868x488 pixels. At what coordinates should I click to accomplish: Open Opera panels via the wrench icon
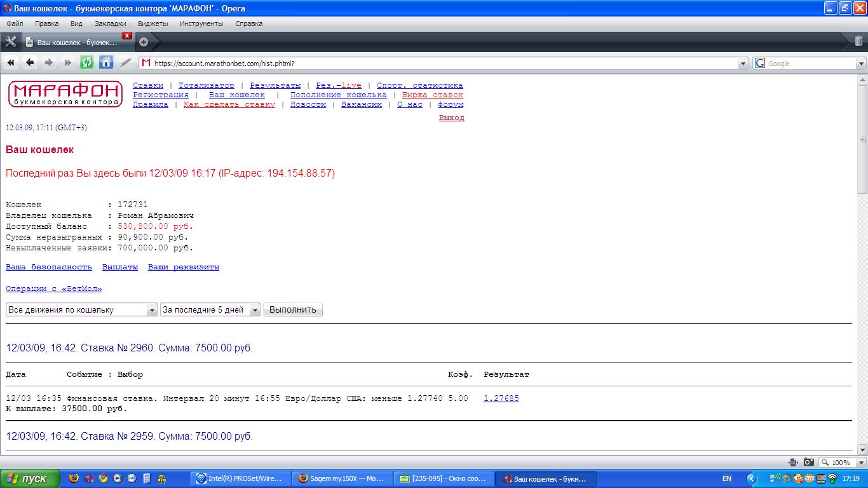click(x=10, y=42)
